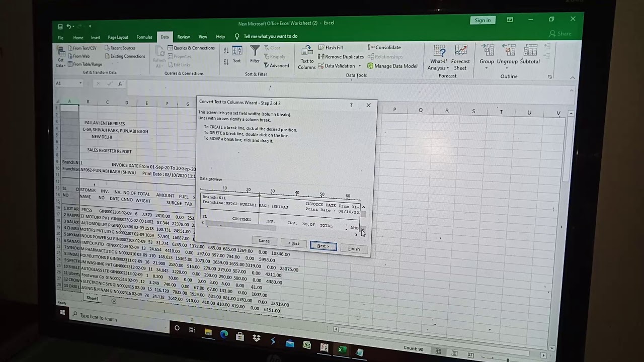Click Remove Duplicates

341,57
